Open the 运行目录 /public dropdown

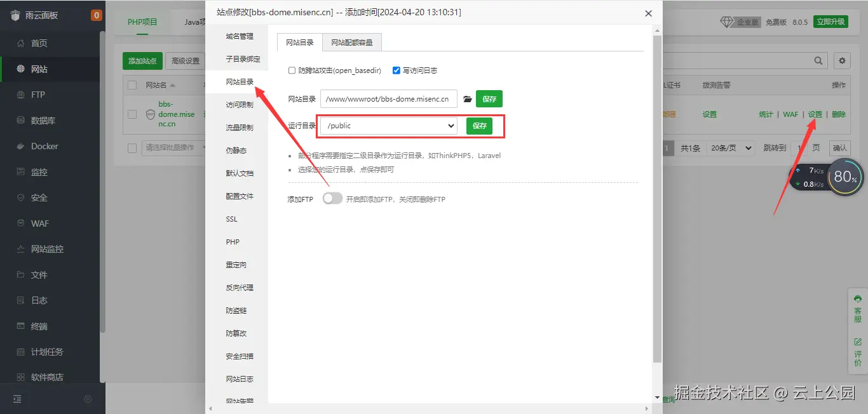coord(389,126)
